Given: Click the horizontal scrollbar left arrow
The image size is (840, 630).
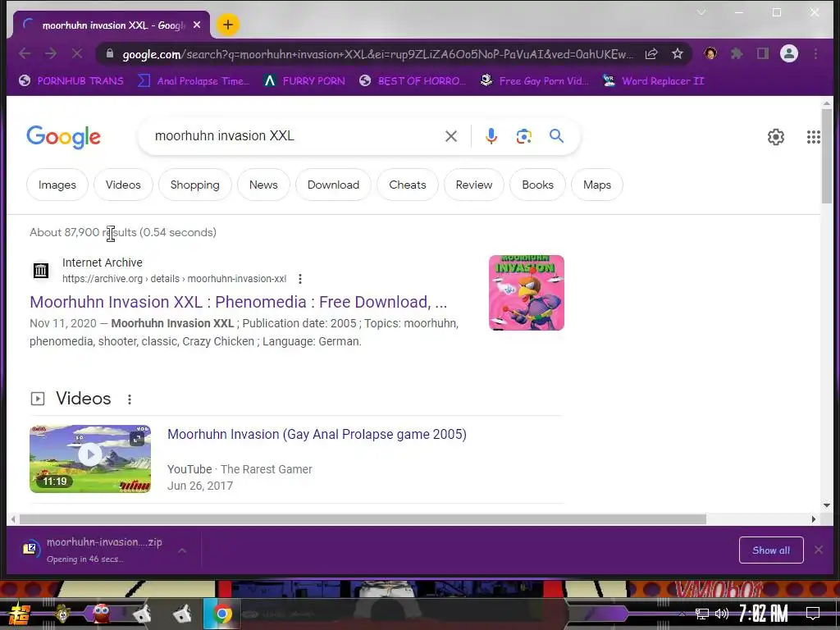Looking at the screenshot, I should (x=13, y=519).
